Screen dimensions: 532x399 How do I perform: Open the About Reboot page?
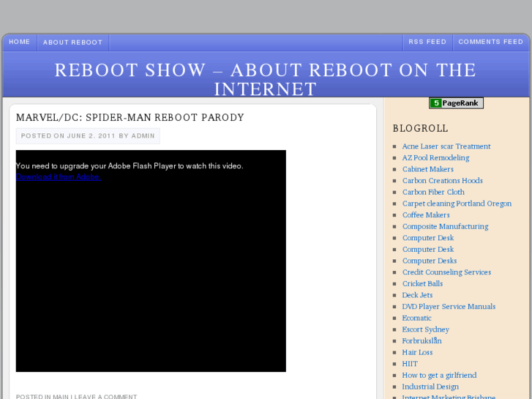click(x=72, y=42)
